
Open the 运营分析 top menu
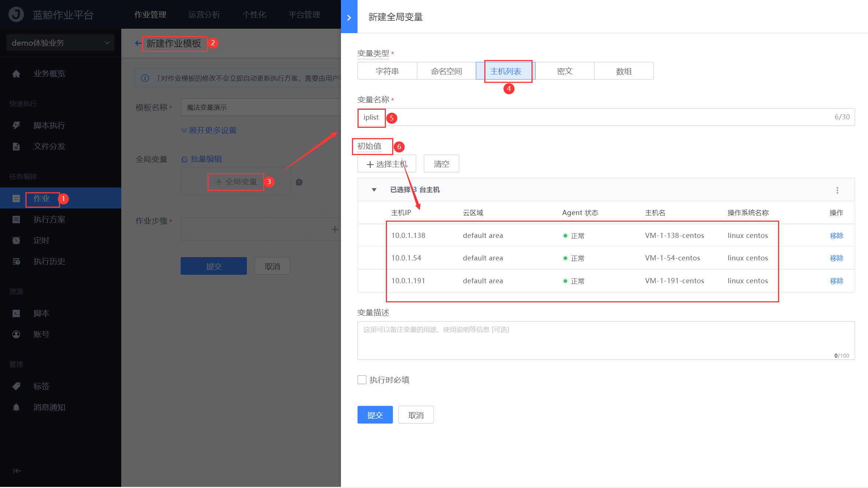(204, 15)
